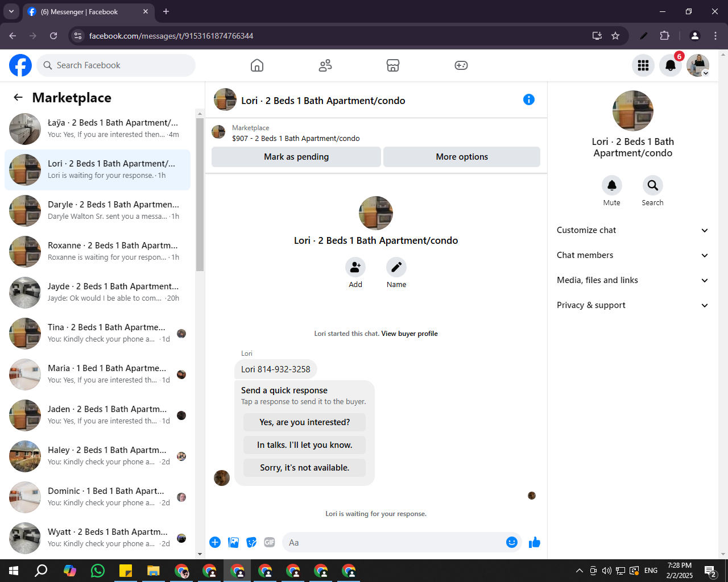728x582 pixels.
Task: Expand Chat members section
Action: coord(632,255)
